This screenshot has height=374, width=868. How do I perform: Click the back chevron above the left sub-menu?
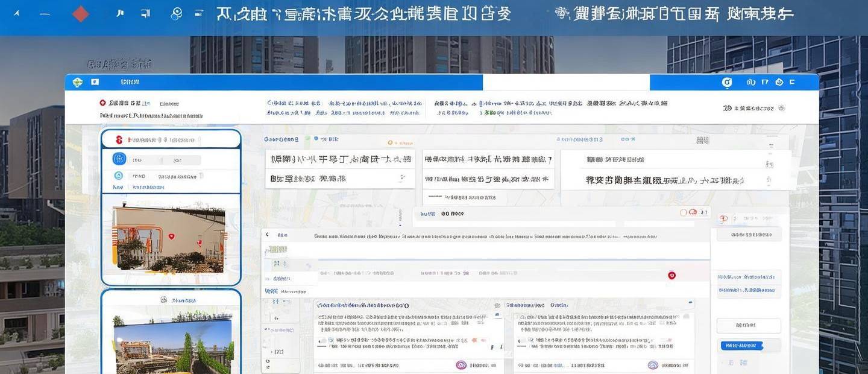click(x=267, y=235)
